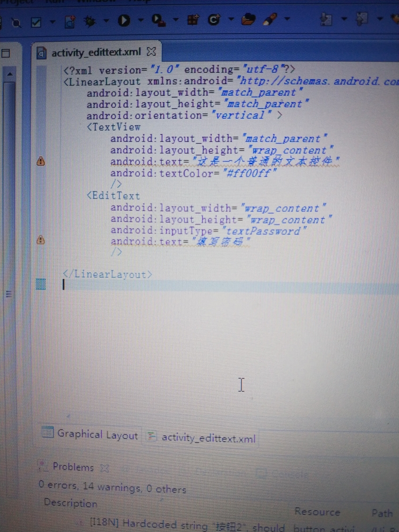Run the project with the Run play icon
399x532 pixels.
tap(124, 21)
